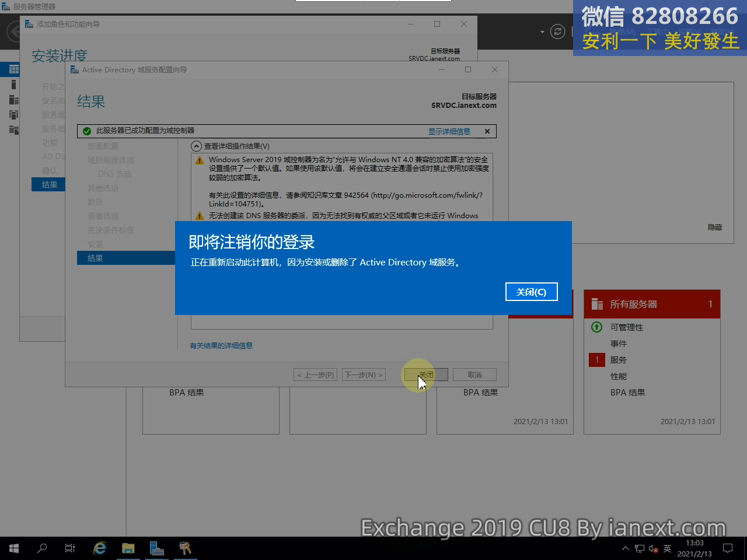Viewport: 747px width, 560px height.
Task: Open the File and Storage Services nav icon
Action: [13, 130]
